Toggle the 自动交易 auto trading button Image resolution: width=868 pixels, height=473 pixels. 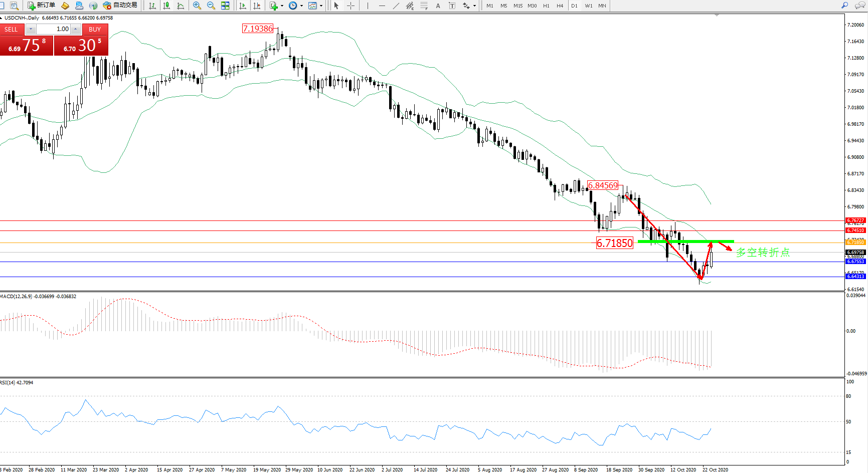pos(120,6)
